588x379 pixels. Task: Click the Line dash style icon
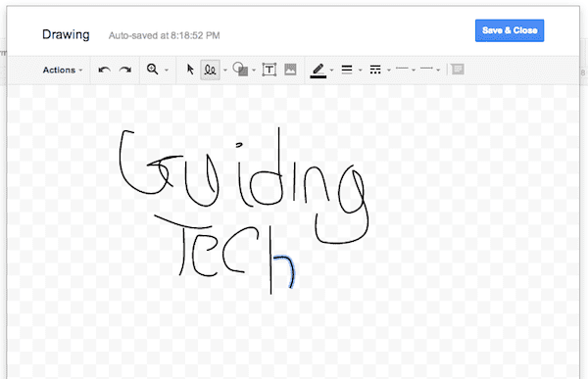(375, 70)
